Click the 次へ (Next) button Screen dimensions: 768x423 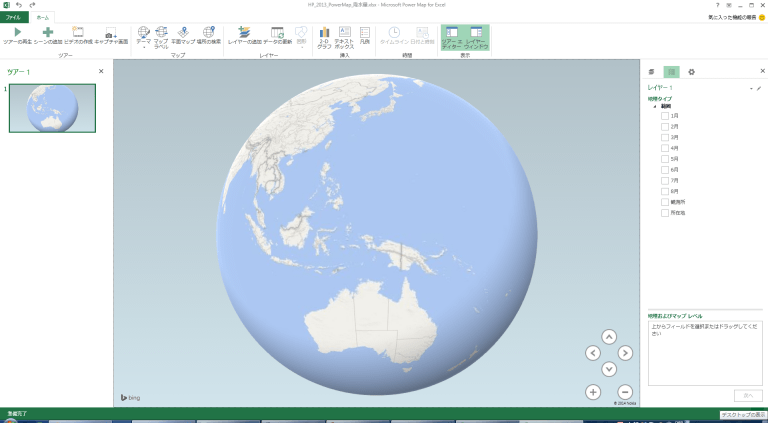(745, 395)
